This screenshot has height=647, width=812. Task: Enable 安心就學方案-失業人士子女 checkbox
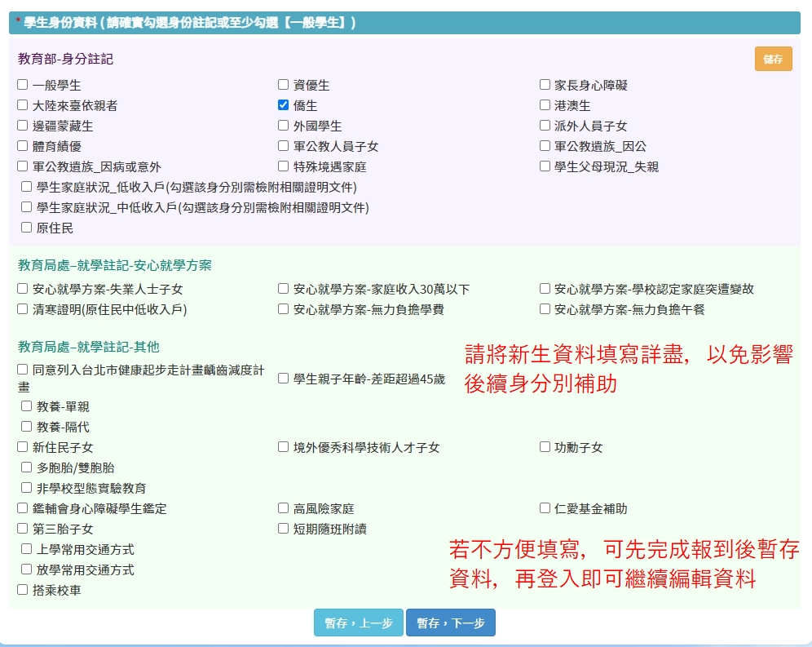click(x=23, y=289)
